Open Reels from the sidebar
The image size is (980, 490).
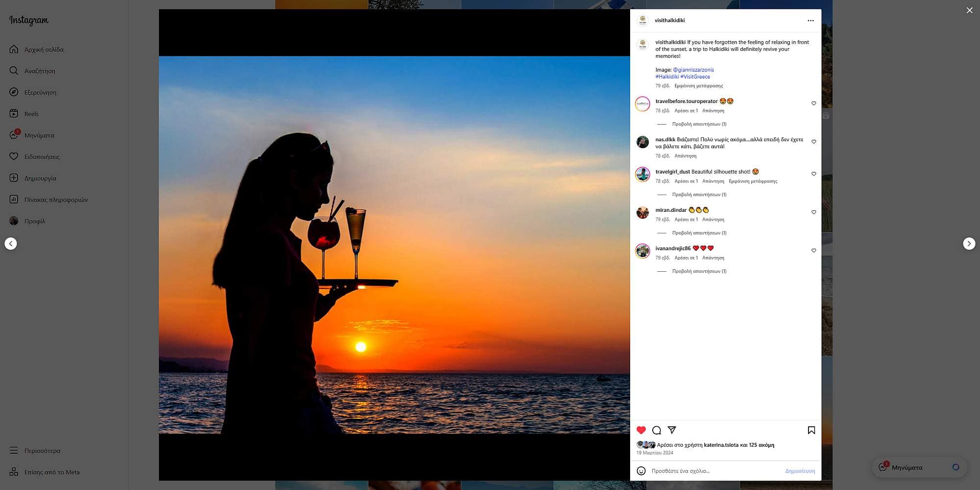(31, 114)
